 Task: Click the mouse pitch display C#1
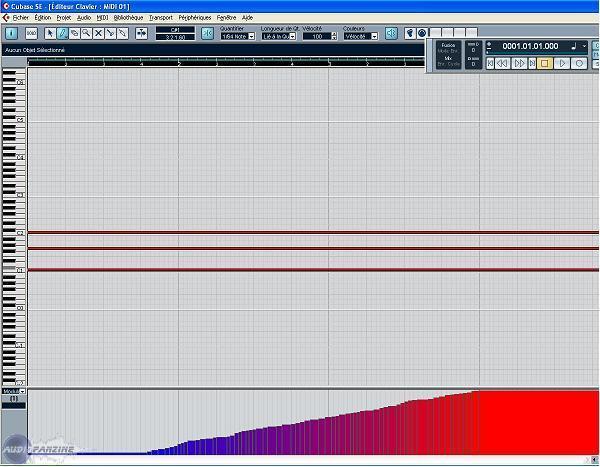click(x=175, y=30)
